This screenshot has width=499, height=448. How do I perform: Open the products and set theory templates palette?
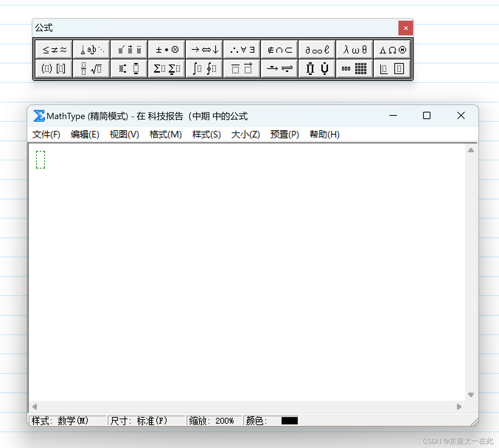[317, 68]
